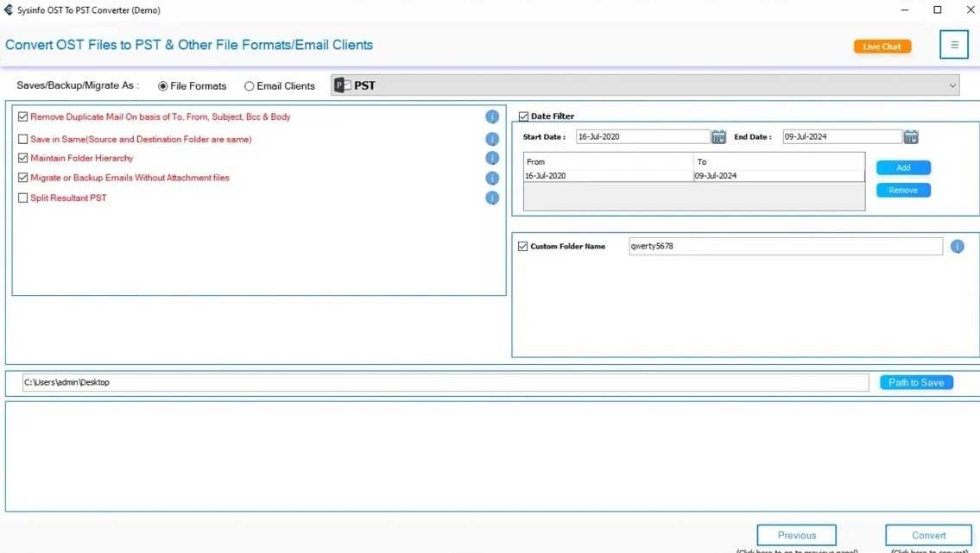This screenshot has width=980, height=553.
Task: Click Path to Save button
Action: tap(916, 382)
